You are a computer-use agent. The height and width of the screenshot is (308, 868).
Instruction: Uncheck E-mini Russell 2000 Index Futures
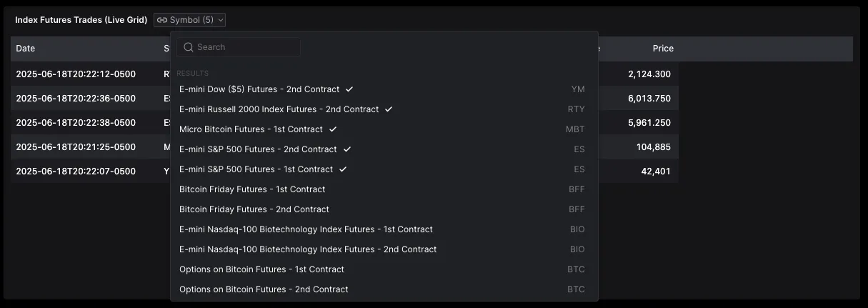click(x=279, y=109)
